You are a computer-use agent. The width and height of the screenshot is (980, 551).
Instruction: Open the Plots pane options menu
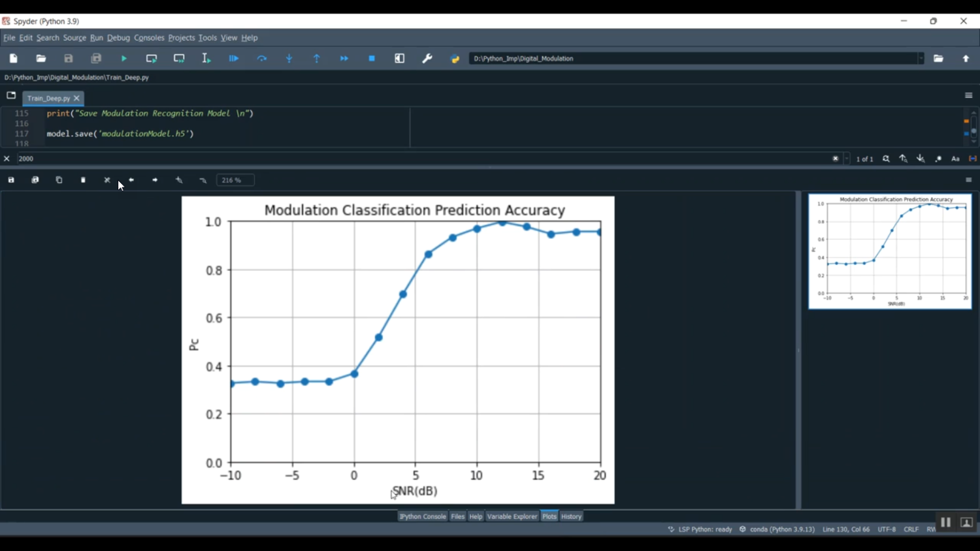tap(968, 180)
